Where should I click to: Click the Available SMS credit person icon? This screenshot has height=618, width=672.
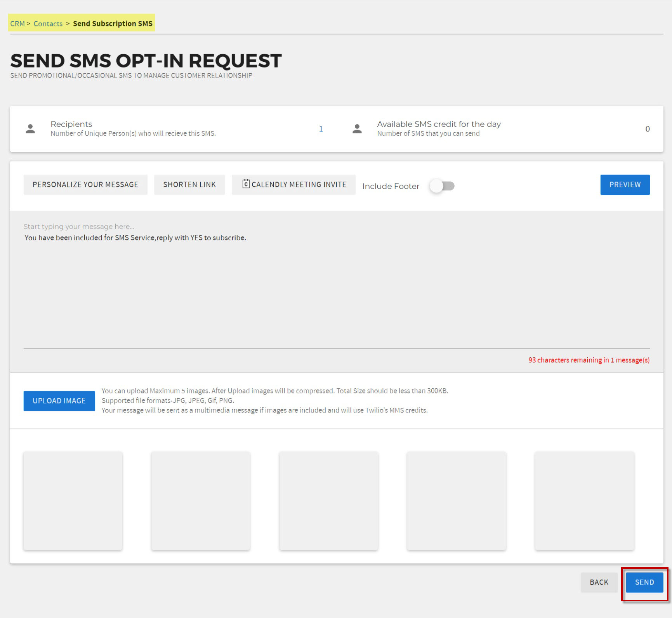click(357, 129)
